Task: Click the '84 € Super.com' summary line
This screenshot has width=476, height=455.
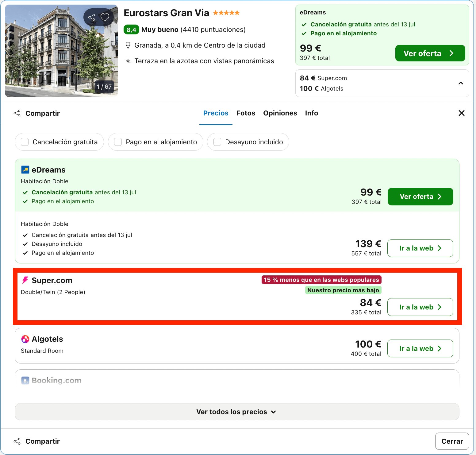Action: pos(323,78)
